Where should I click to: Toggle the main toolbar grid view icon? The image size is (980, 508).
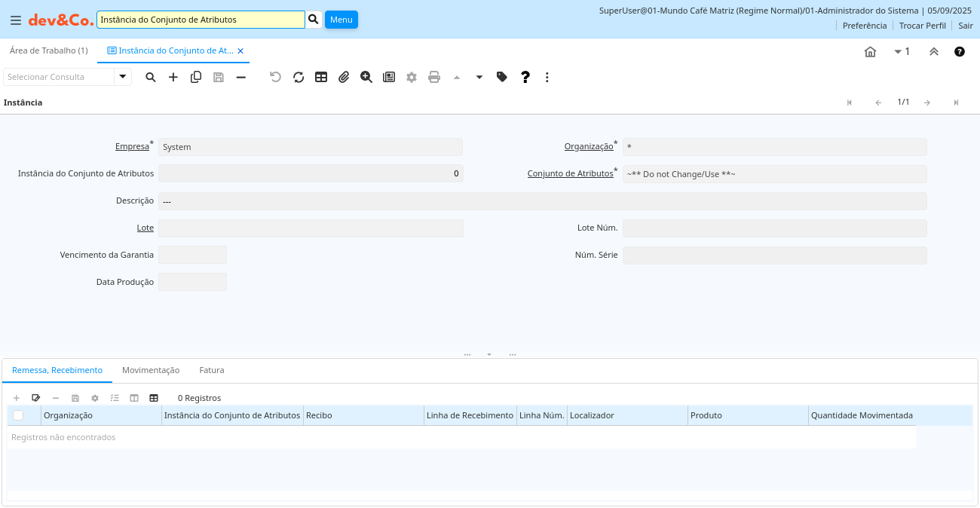click(x=321, y=77)
